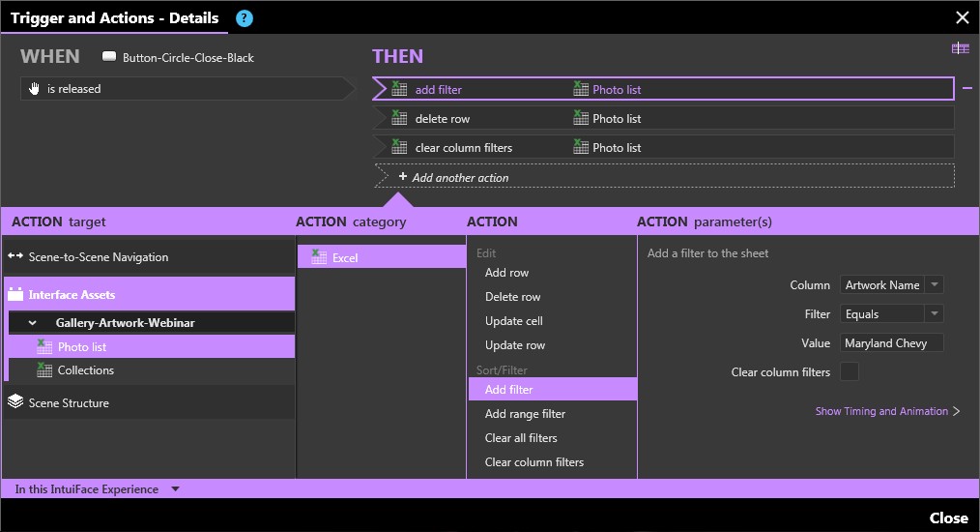Click Excel icon next to delete row
Viewport: 980px width, 532px height.
pos(399,118)
